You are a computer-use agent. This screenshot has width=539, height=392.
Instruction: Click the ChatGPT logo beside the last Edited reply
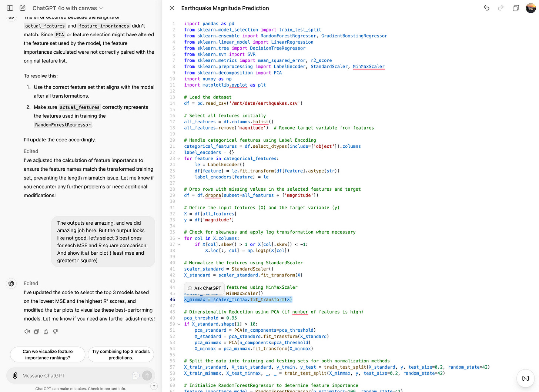coord(11,284)
